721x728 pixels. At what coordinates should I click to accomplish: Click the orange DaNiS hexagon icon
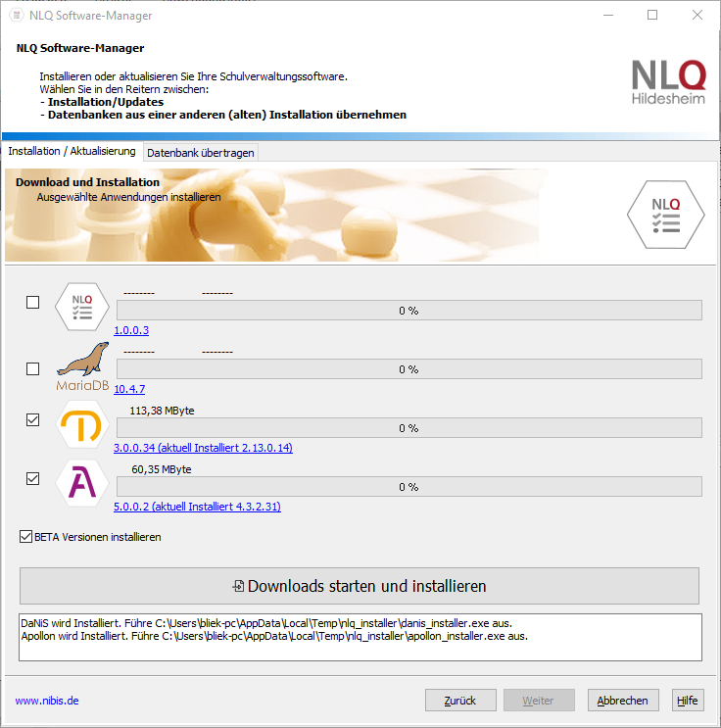[x=82, y=424]
